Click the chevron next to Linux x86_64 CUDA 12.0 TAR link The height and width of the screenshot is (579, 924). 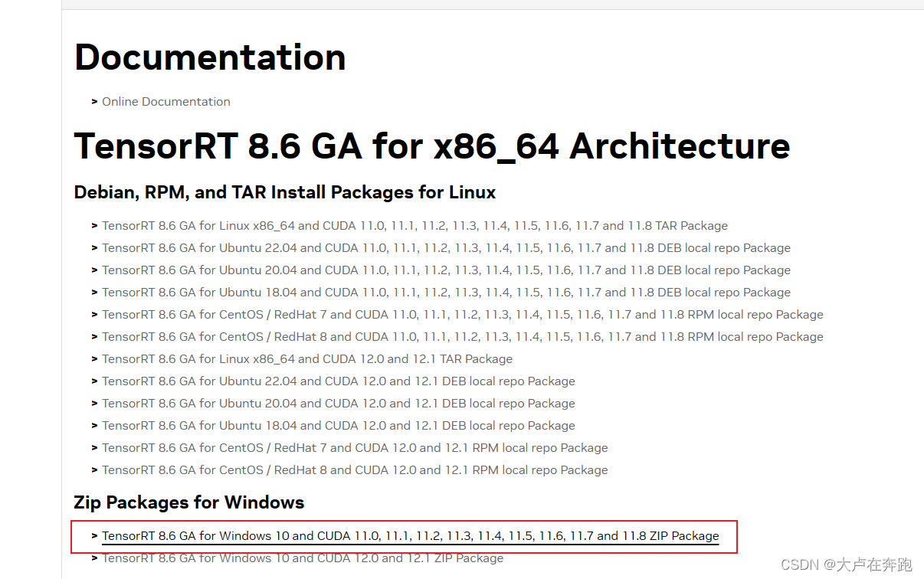tap(93, 358)
